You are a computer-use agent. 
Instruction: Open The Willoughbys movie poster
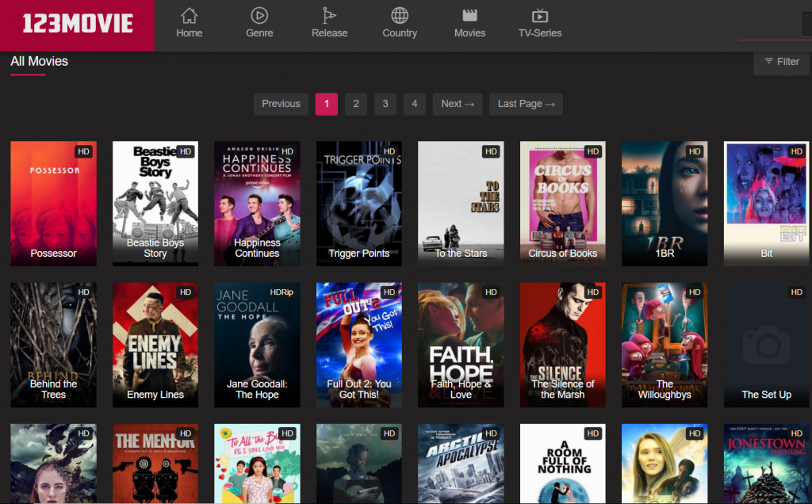pyautogui.click(x=665, y=345)
